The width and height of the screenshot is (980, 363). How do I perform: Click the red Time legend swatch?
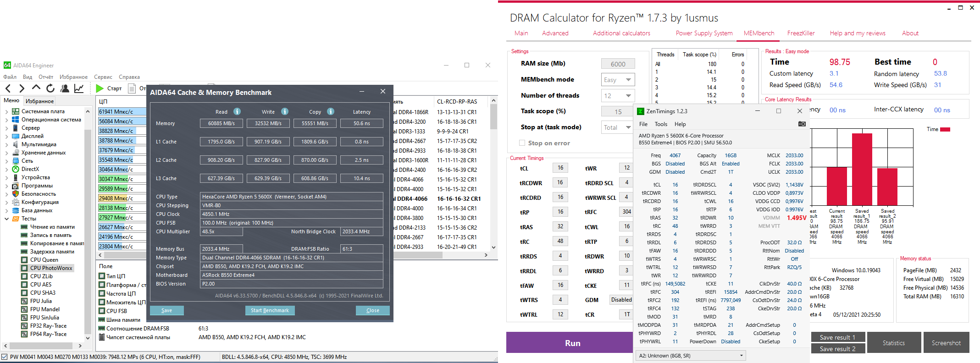pos(945,129)
